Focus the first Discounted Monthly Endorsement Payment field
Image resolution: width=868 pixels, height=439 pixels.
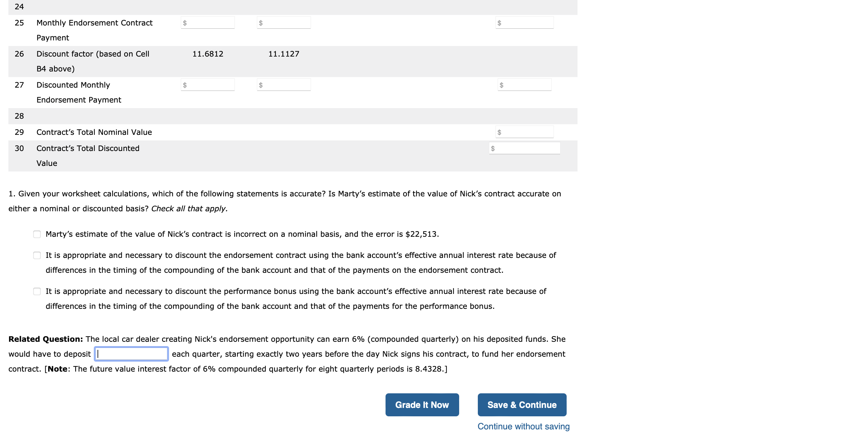pyautogui.click(x=208, y=84)
